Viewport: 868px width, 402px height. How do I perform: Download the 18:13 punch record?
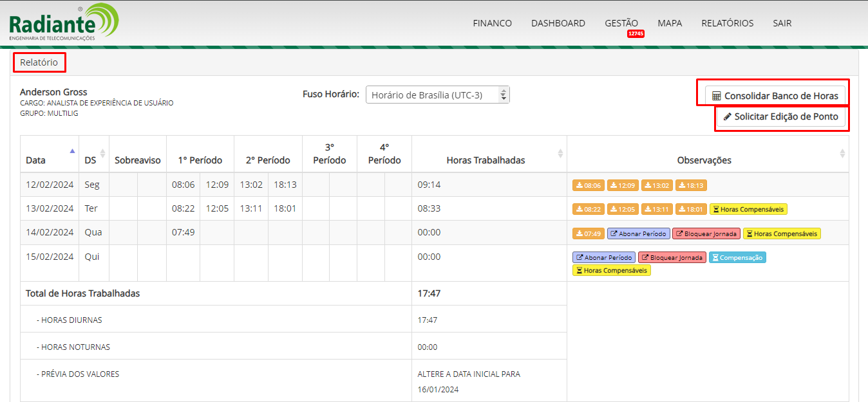point(691,185)
